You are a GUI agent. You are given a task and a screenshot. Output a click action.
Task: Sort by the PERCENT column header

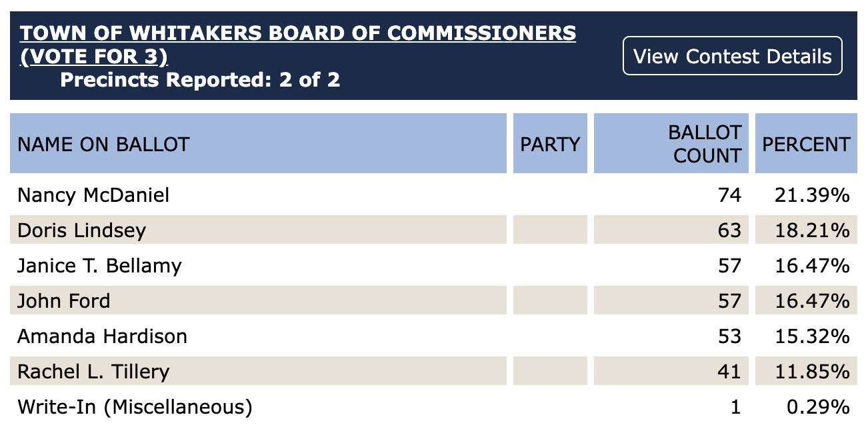806,144
